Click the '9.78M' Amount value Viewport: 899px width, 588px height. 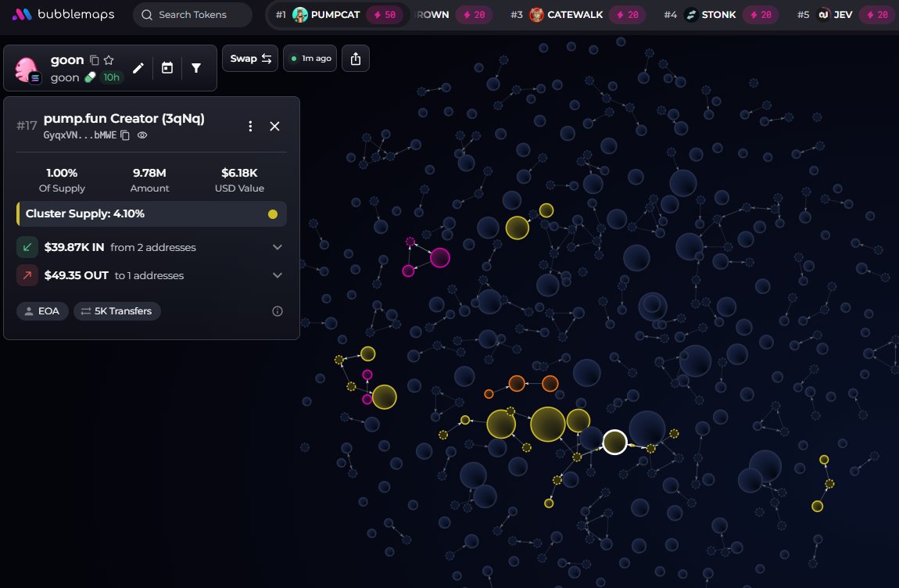[149, 173]
